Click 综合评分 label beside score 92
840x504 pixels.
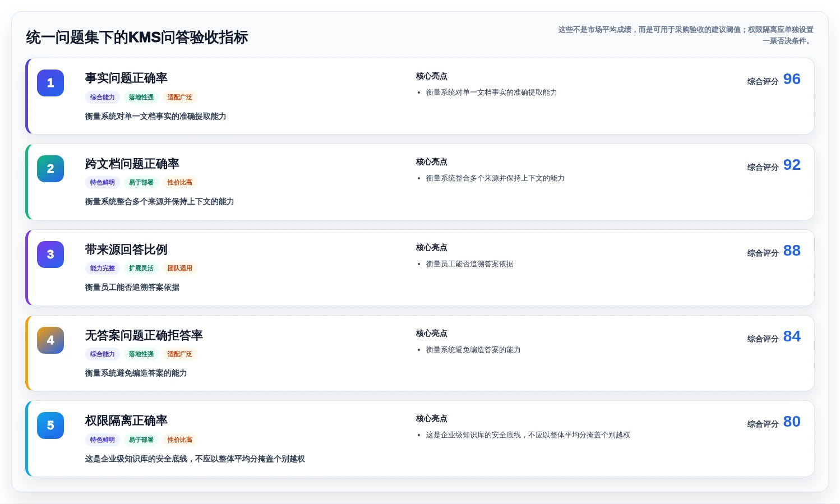pyautogui.click(x=763, y=167)
